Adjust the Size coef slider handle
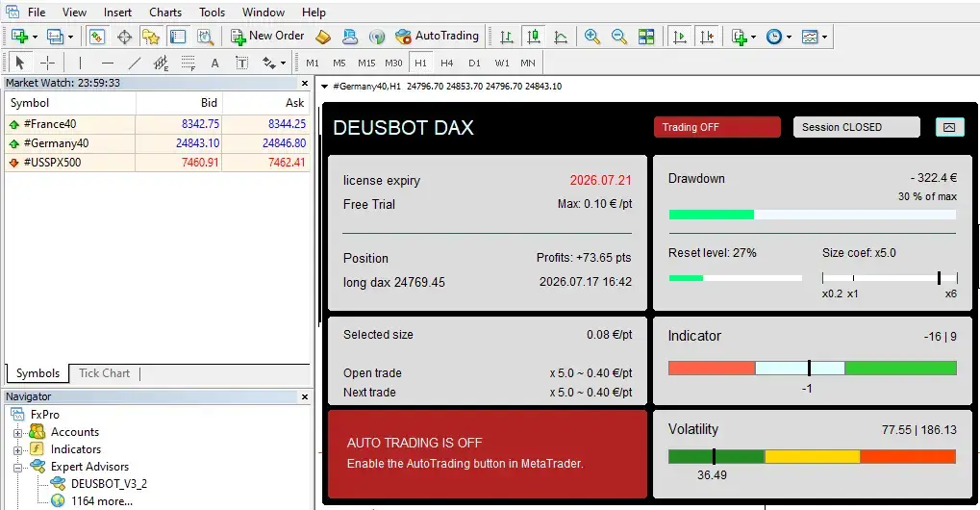 coord(939,278)
